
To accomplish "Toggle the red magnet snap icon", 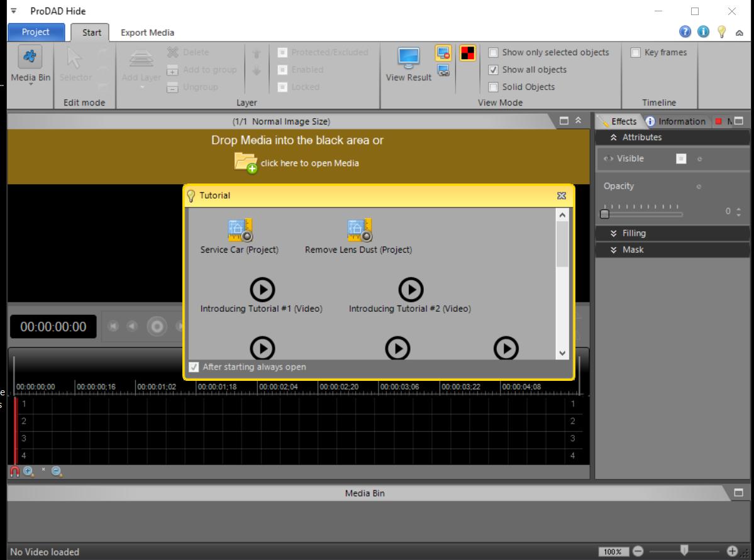I will pyautogui.click(x=15, y=471).
